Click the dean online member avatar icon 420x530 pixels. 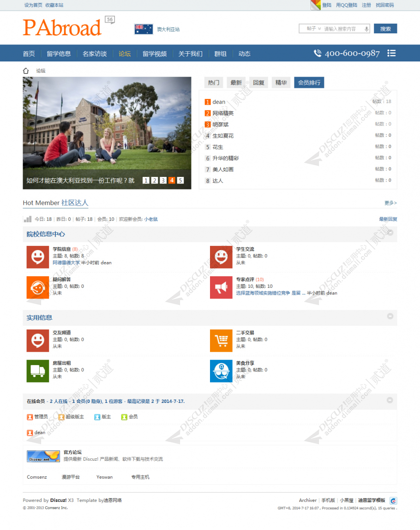[30, 433]
